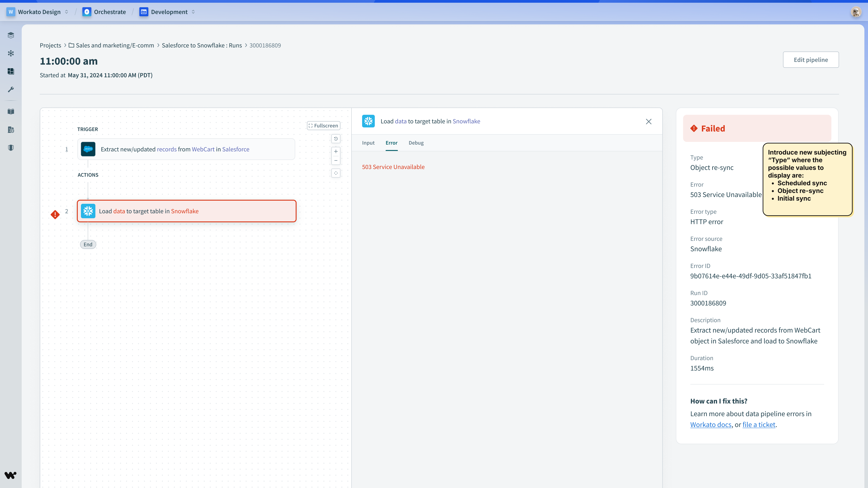The height and width of the screenshot is (488, 868).
Task: Click the description text about WebCart extraction
Action: click(755, 335)
